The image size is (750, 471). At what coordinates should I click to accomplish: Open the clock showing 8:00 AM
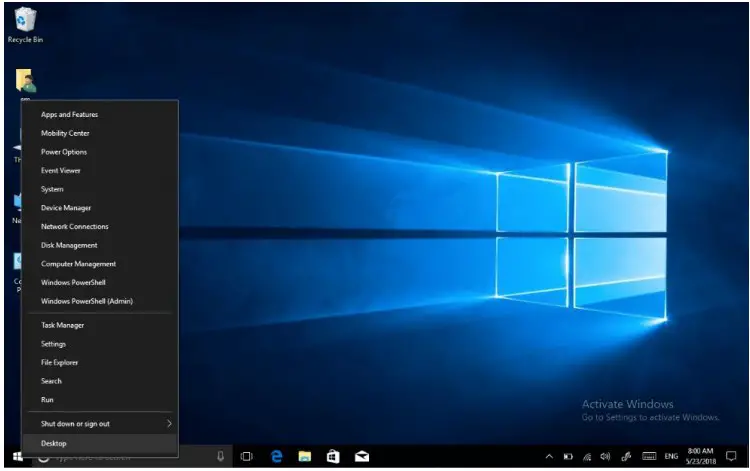[x=700, y=456]
